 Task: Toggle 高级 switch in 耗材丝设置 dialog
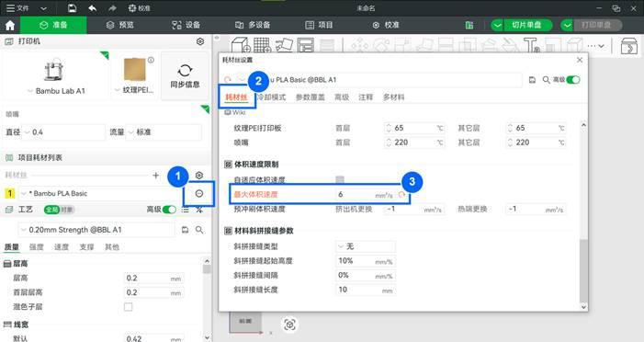click(573, 80)
